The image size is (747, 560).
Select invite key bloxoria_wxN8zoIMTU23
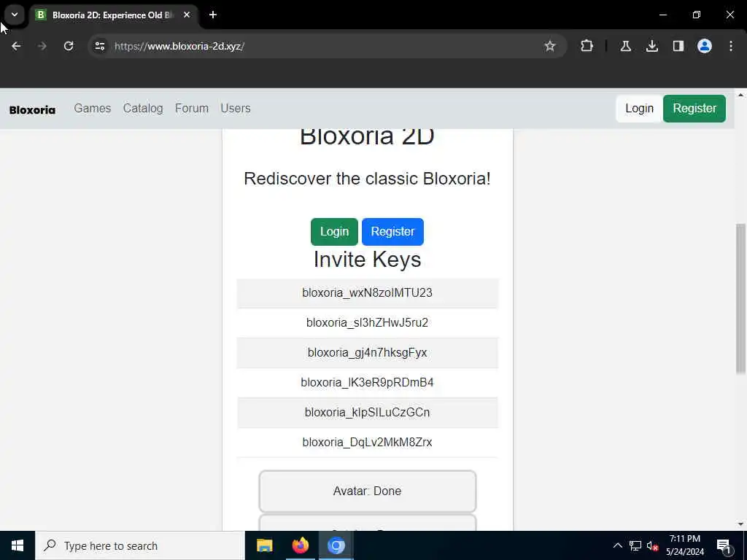click(368, 293)
